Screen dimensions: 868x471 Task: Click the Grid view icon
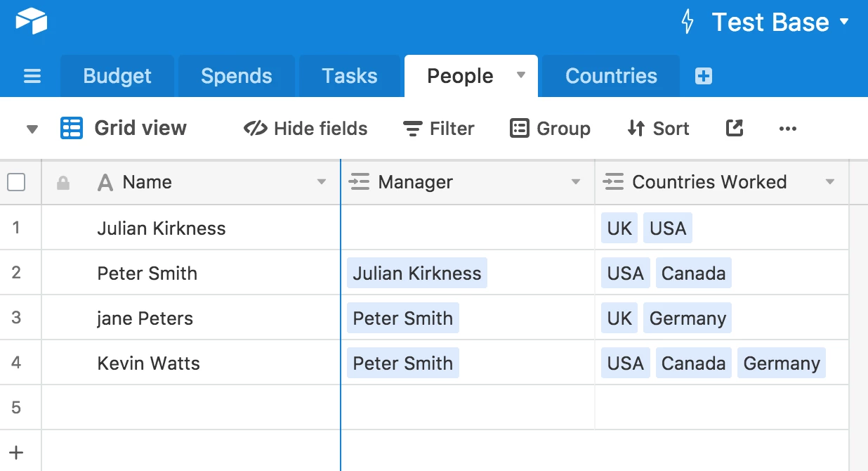click(72, 129)
